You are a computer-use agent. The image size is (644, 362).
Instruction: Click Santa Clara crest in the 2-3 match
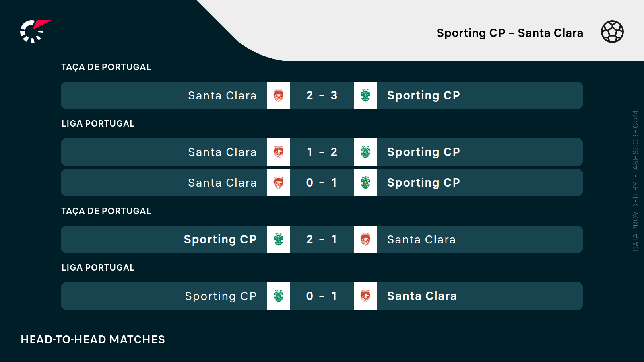click(279, 95)
